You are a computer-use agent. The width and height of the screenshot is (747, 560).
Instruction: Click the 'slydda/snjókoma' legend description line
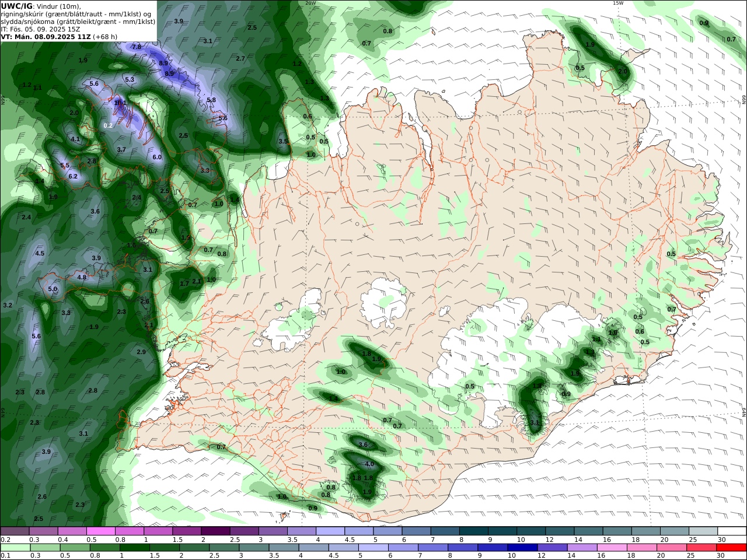coord(78,21)
